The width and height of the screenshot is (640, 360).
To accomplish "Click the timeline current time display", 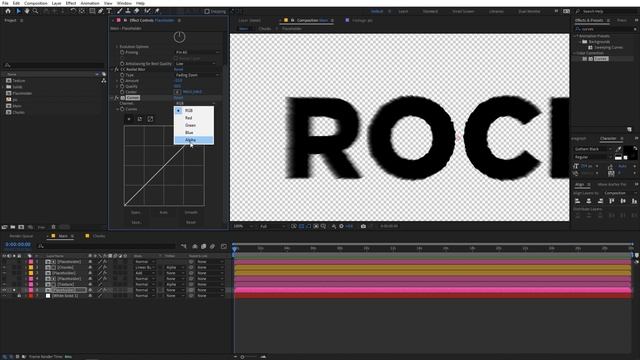I will [18, 244].
